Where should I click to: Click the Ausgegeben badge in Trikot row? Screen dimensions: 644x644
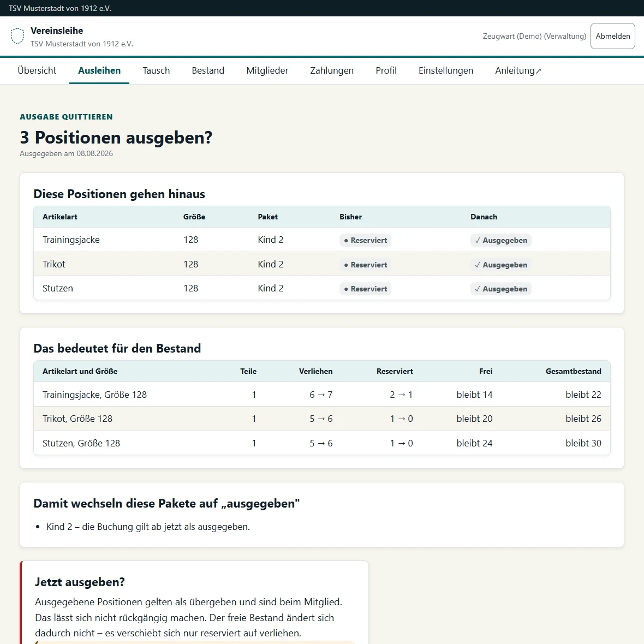click(500, 265)
